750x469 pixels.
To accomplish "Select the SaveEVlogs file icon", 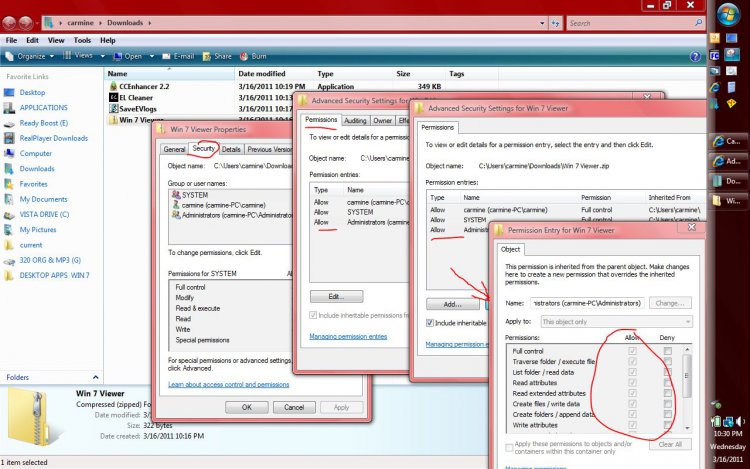I will click(x=113, y=109).
